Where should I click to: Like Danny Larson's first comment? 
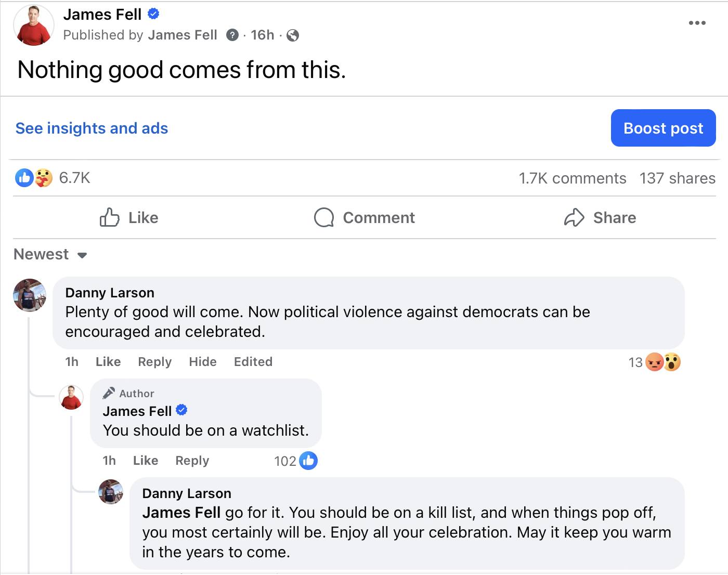[x=108, y=362]
